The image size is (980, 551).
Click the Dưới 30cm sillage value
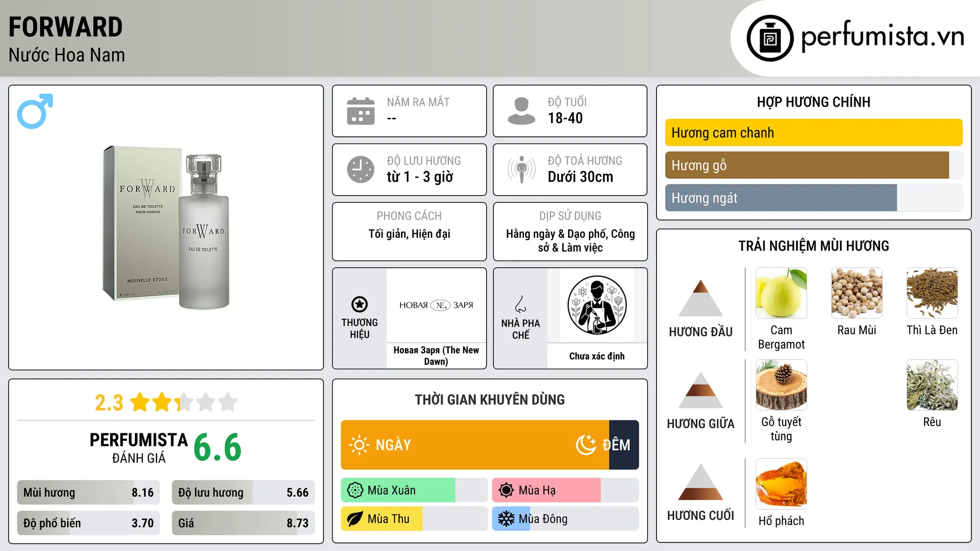(580, 177)
